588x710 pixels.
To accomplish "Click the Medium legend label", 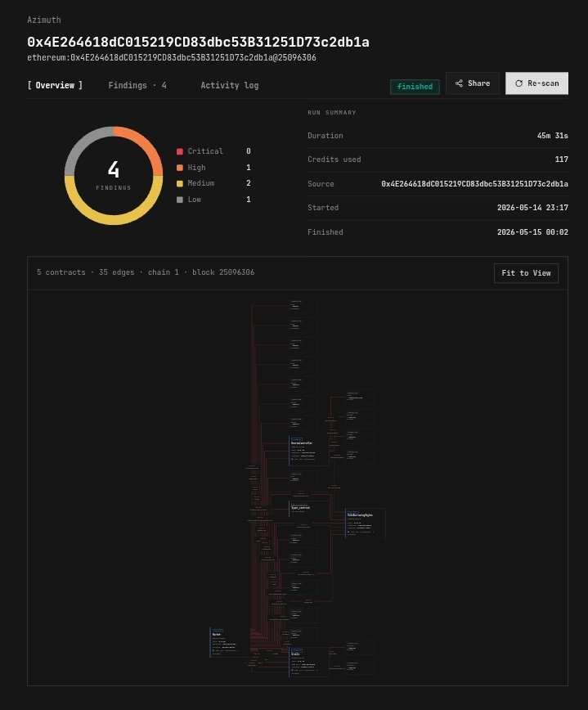I will tap(201, 183).
